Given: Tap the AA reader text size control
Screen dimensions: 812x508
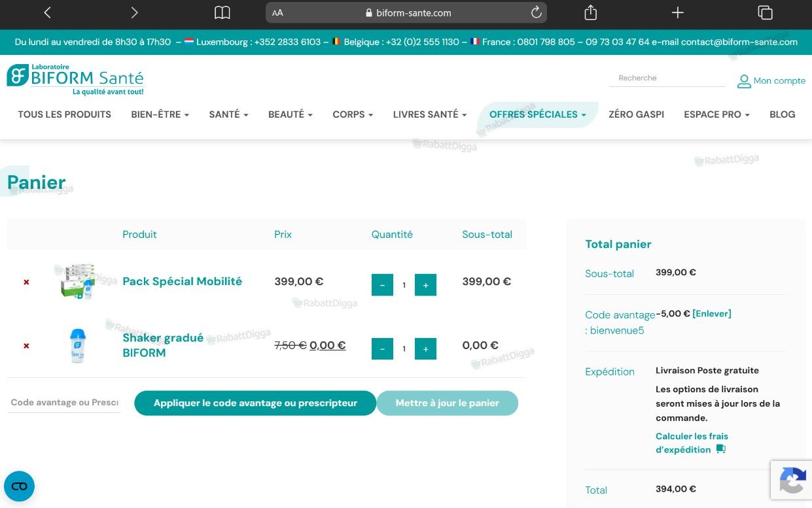Looking at the screenshot, I should point(277,13).
